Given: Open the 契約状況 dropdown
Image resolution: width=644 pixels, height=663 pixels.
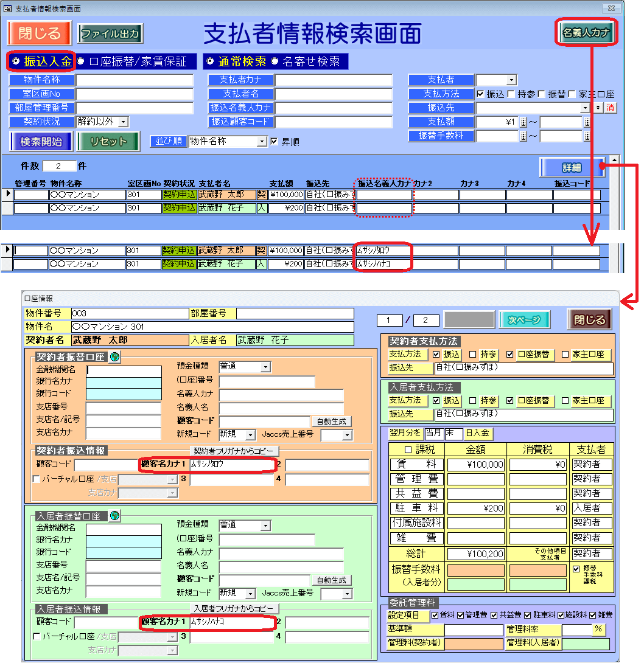Looking at the screenshot, I should (x=123, y=122).
